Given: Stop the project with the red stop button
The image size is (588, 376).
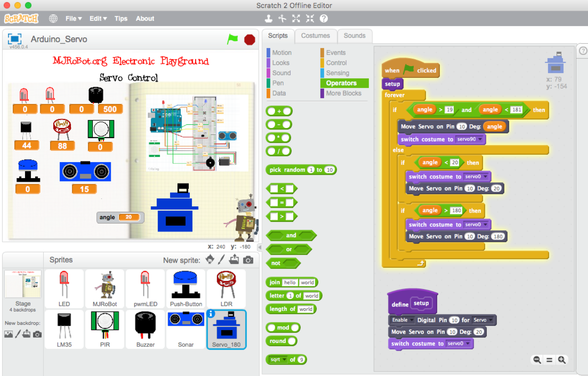Looking at the screenshot, I should (249, 39).
